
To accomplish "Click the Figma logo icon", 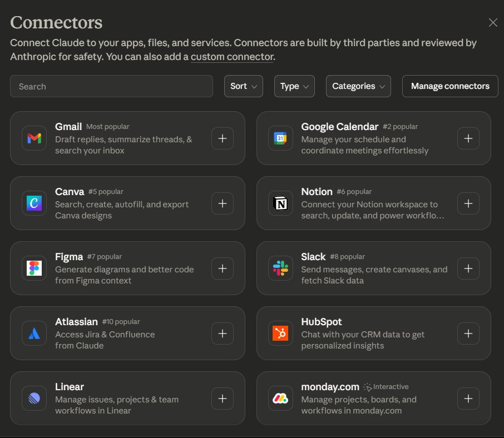I will [x=34, y=268].
